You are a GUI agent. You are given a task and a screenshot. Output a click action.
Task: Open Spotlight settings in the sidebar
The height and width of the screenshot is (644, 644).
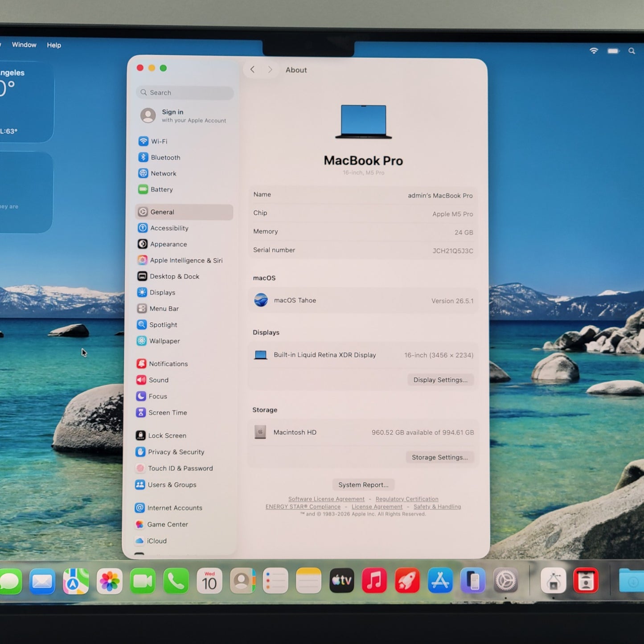184,325
